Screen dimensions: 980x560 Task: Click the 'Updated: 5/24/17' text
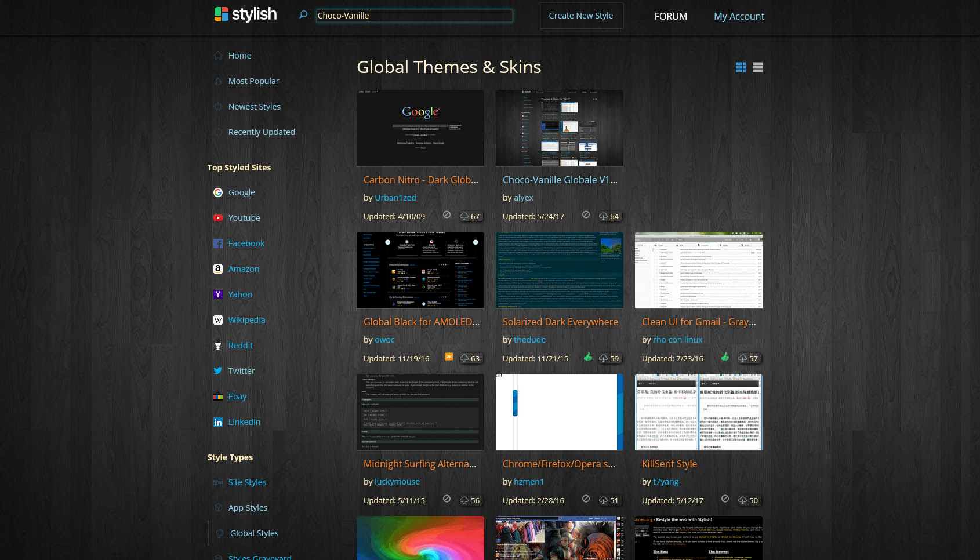pos(533,216)
